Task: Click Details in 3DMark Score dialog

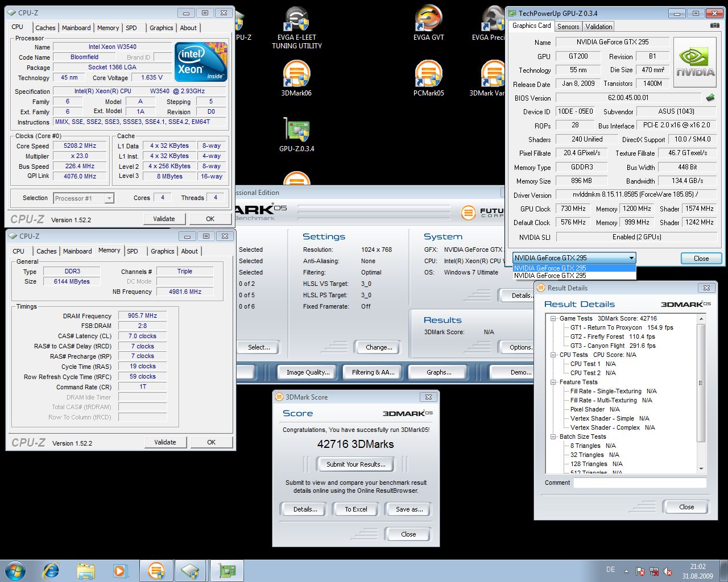Action: point(305,509)
